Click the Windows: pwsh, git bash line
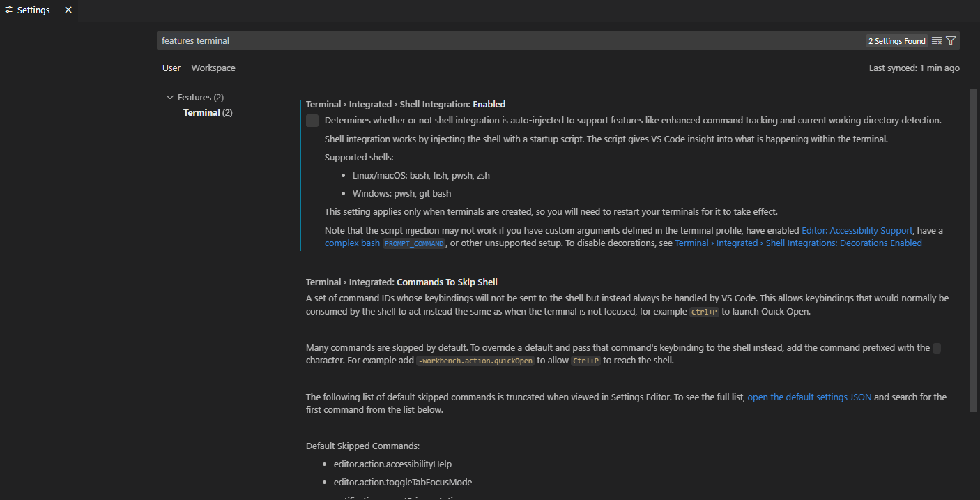This screenshot has height=500, width=980. pos(401,194)
